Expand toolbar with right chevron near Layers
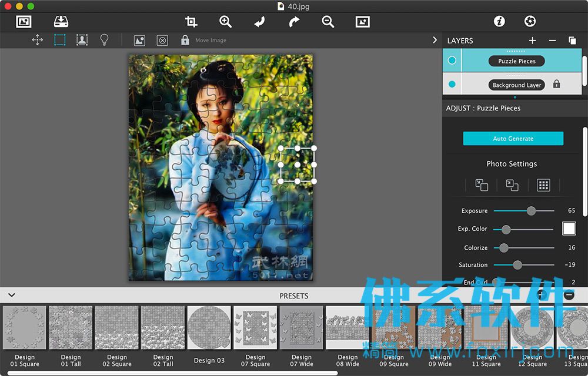 click(435, 40)
